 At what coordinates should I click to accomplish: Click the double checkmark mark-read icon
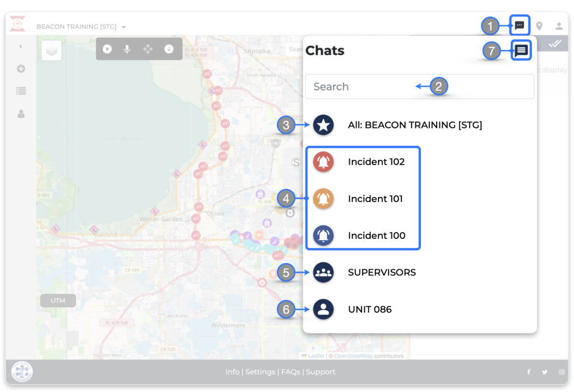(555, 44)
